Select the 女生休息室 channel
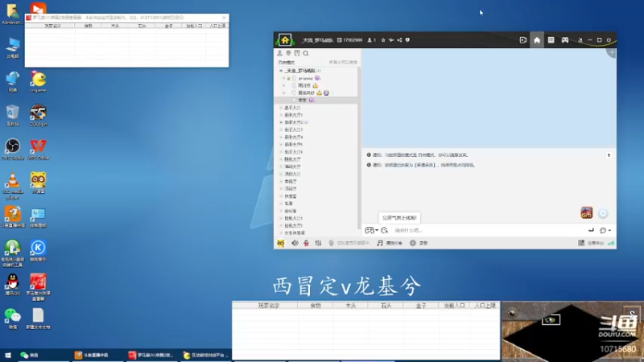Screen dimensions: 644x362 point(295,233)
